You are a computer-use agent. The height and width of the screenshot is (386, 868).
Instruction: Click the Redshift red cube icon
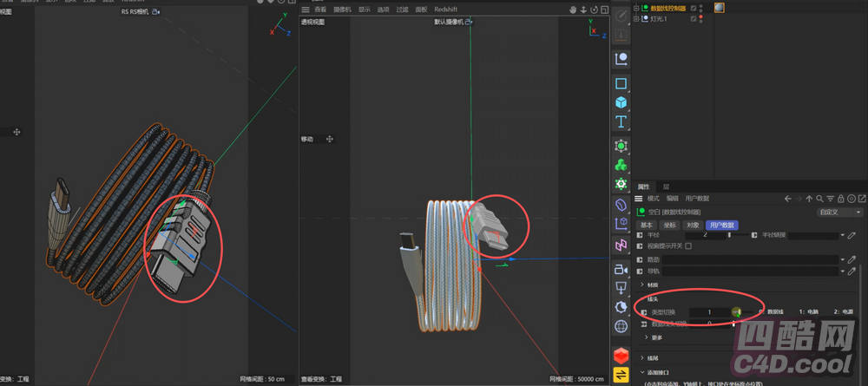[621, 355]
